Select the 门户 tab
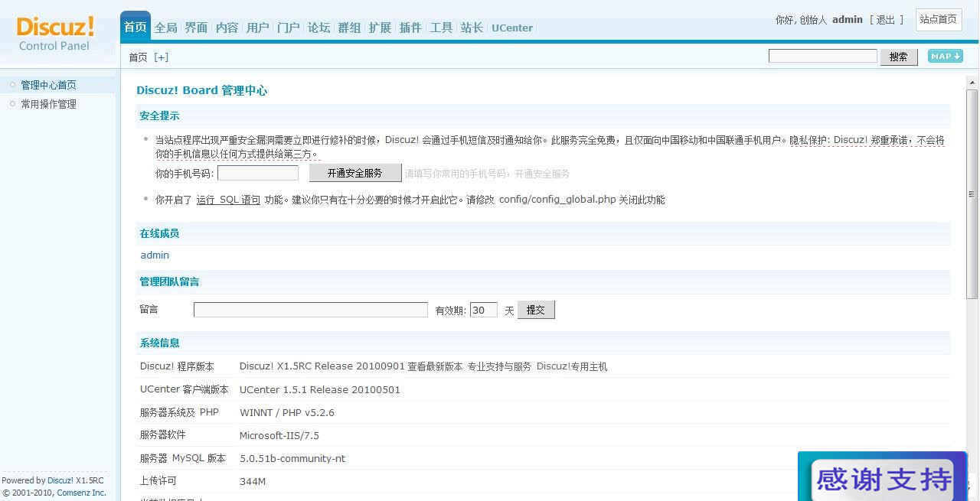Image resolution: width=980 pixels, height=501 pixels. click(289, 28)
